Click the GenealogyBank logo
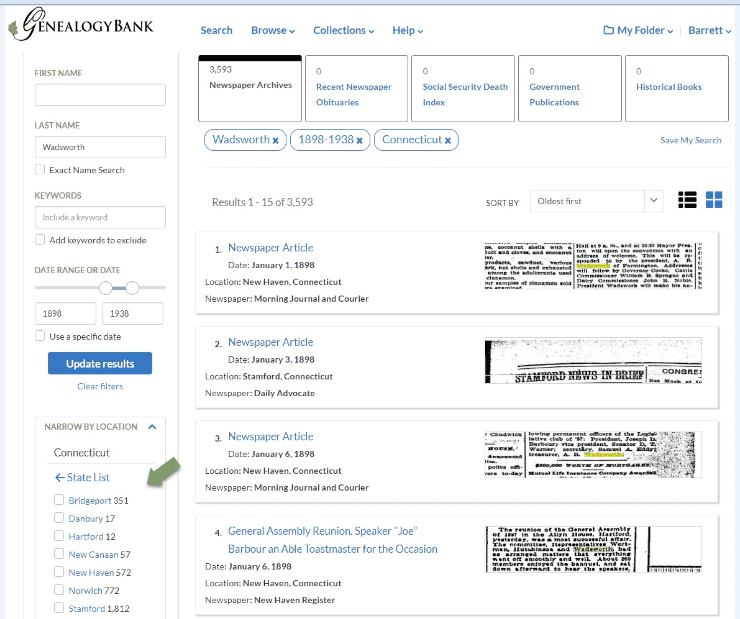Viewport: 740px width, 619px height. [x=81, y=25]
